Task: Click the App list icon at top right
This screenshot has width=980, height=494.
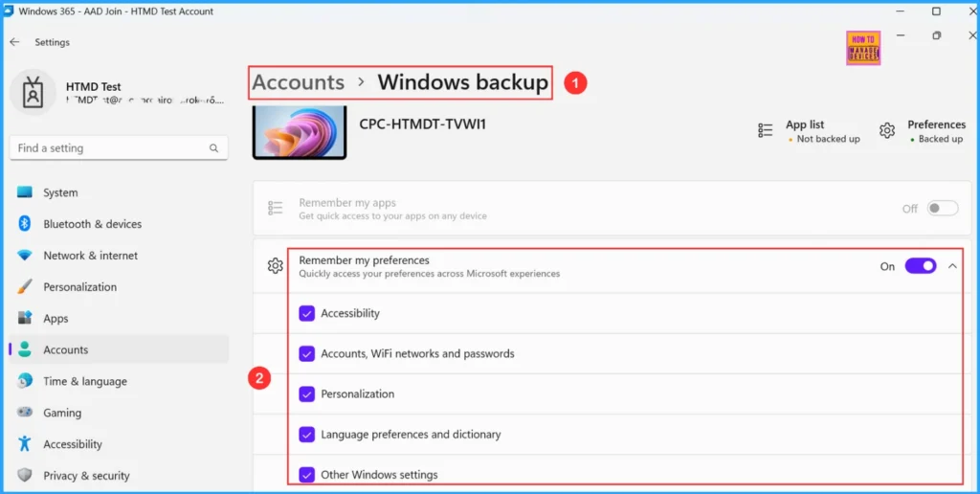Action: pyautogui.click(x=766, y=130)
